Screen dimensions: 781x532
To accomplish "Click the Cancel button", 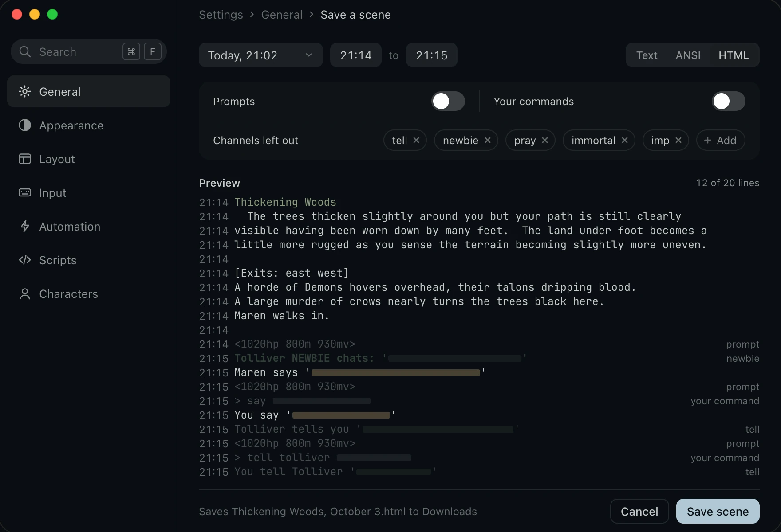I will pyautogui.click(x=639, y=512).
